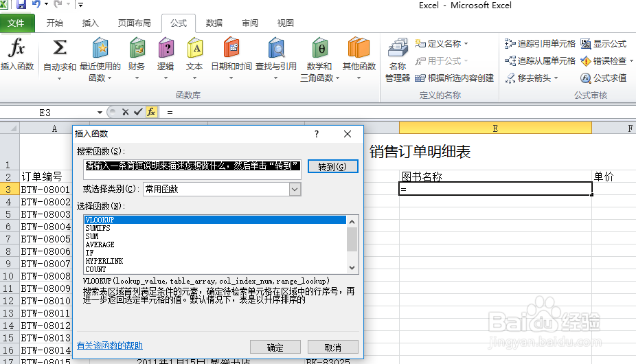This screenshot has height=364, width=636.
Task: Click the OK (确定) button
Action: (275, 348)
